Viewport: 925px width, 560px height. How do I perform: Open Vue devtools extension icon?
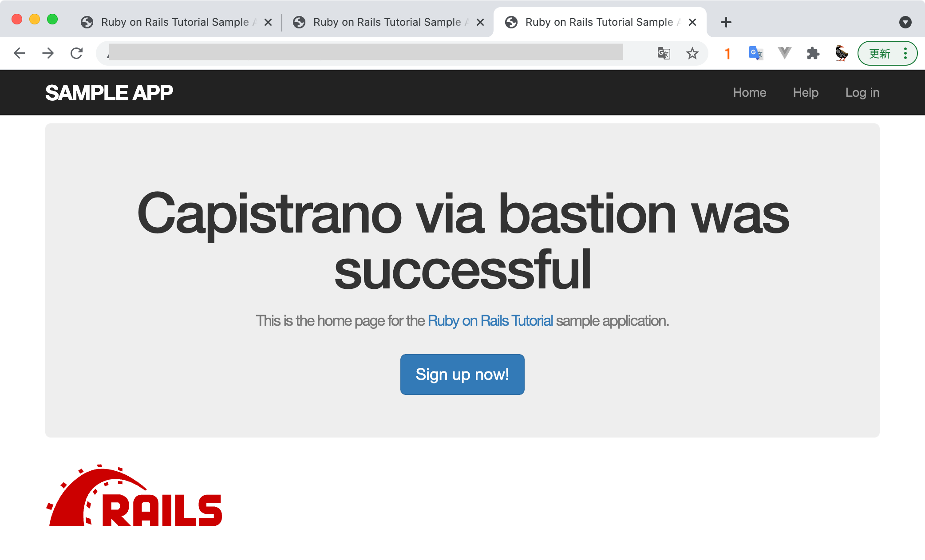[784, 53]
